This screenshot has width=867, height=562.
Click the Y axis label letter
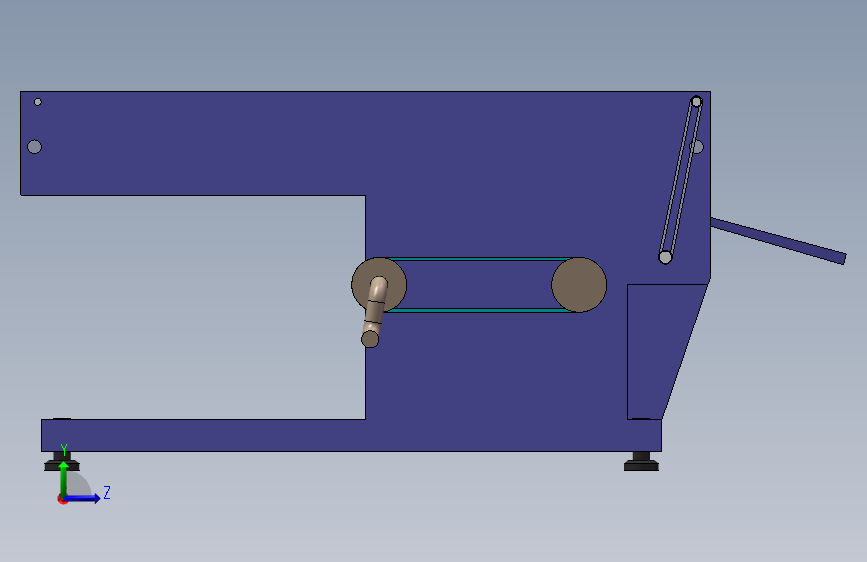tap(64, 450)
